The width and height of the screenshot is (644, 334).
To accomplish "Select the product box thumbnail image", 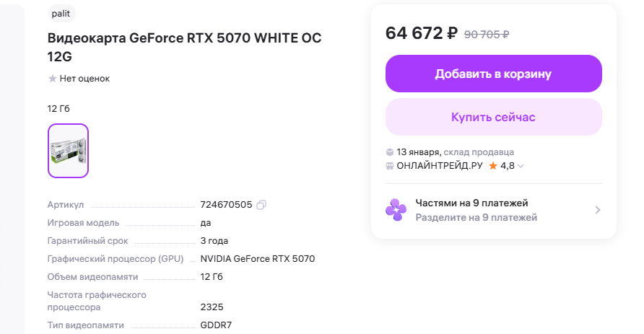I will coord(68,151).
